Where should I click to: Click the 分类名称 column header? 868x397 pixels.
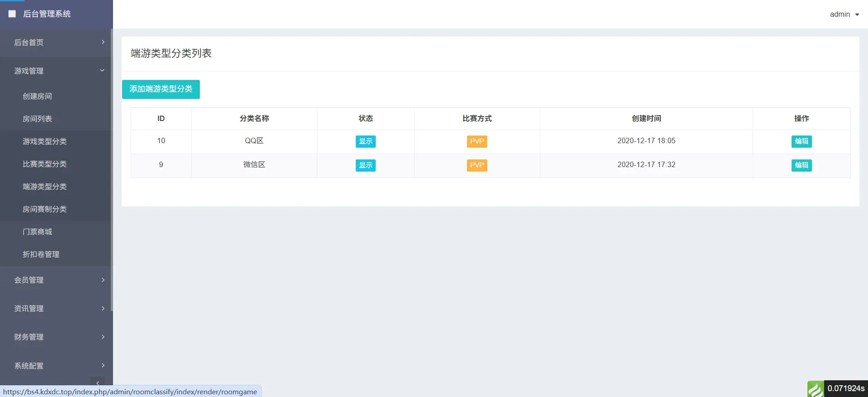coord(254,118)
